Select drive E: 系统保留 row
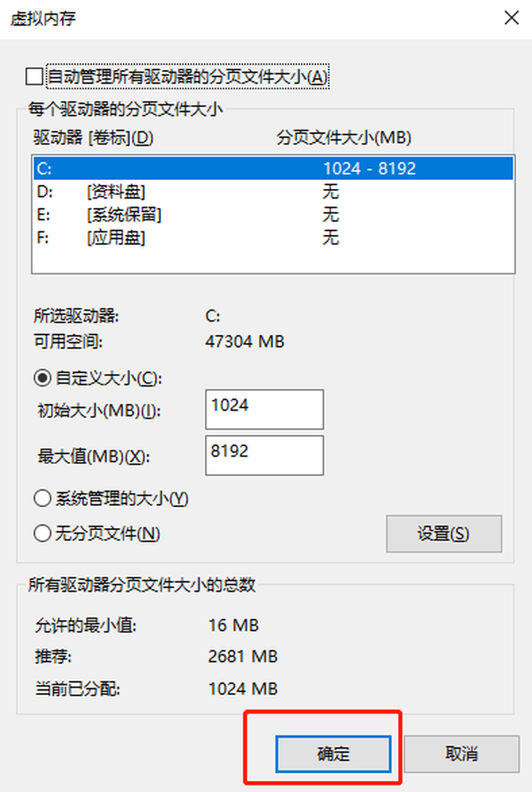Screen dimensions: 532x792 click(x=273, y=214)
